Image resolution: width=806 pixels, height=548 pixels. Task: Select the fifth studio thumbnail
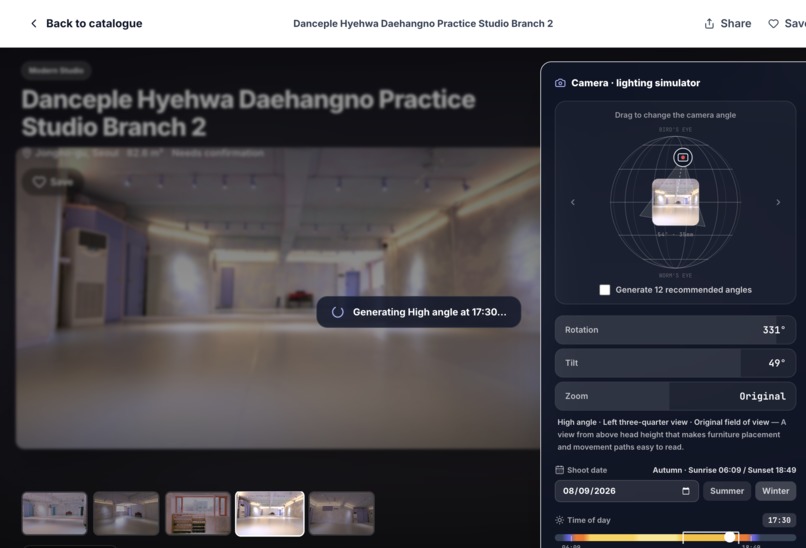coord(342,514)
